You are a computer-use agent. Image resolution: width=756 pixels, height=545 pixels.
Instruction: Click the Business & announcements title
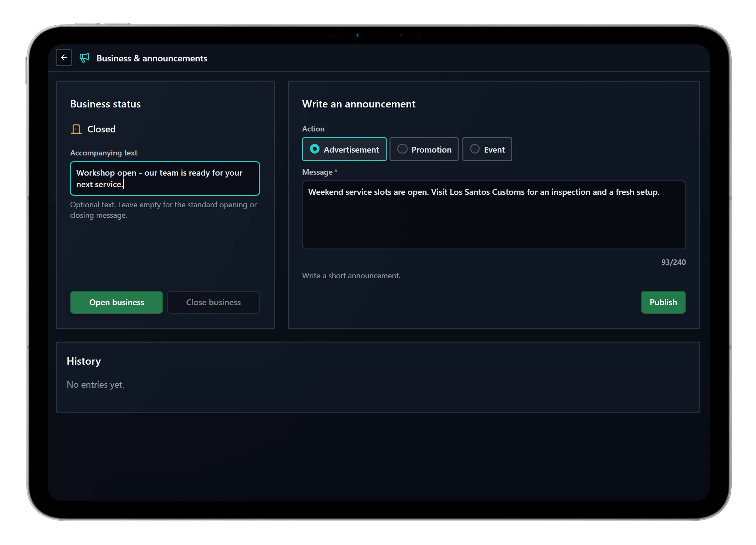coord(152,58)
